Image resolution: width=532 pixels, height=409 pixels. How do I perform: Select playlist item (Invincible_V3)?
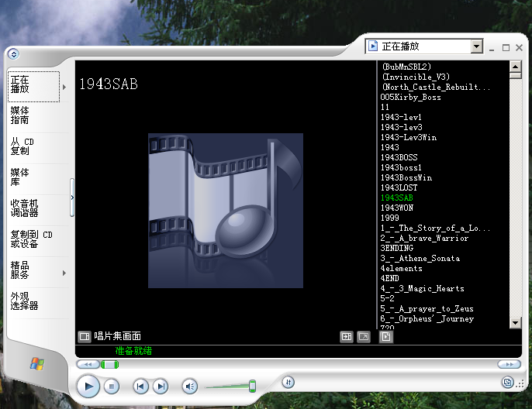416,77
